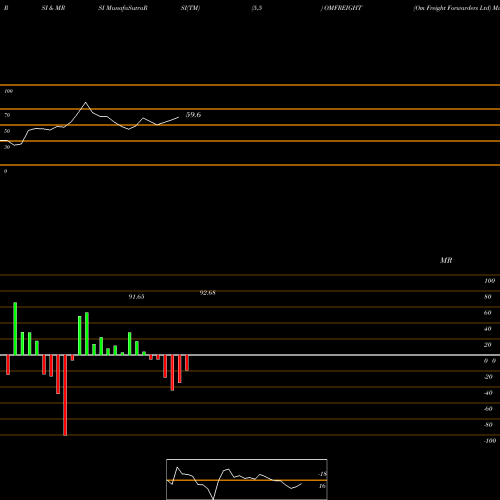Click the MR axis label -40
The image size is (500, 500).
coord(488,393)
